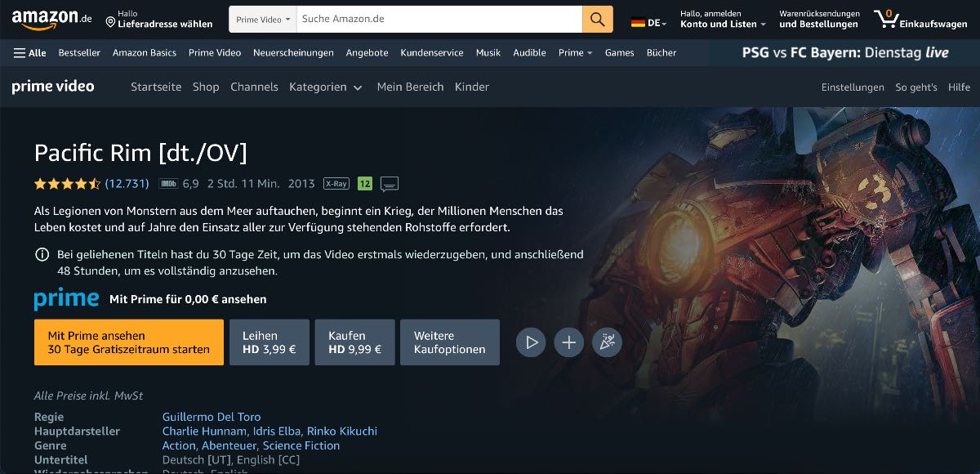Open the Action genre link
Screen dimensions: 980x474
click(x=179, y=445)
